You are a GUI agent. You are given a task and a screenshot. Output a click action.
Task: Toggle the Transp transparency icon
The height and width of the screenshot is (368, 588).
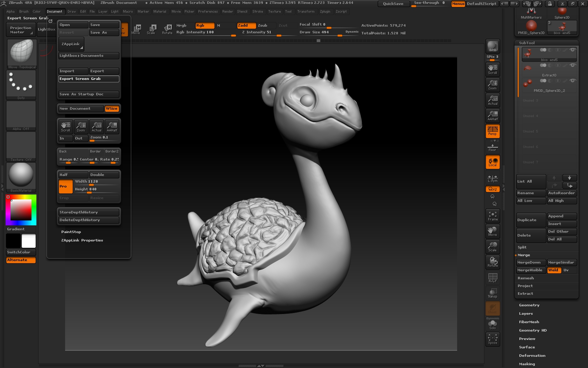click(x=492, y=293)
